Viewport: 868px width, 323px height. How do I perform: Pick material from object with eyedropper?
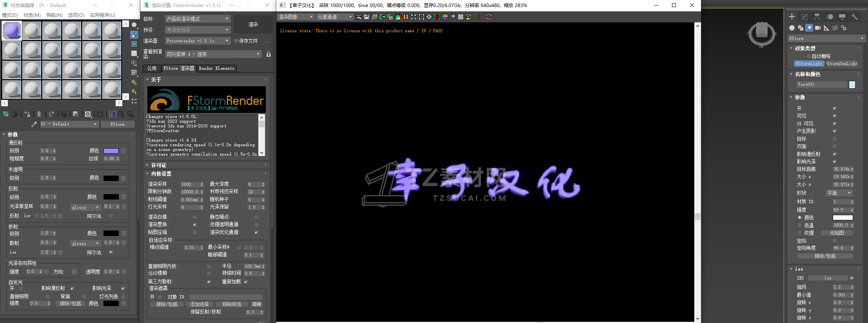(34, 124)
